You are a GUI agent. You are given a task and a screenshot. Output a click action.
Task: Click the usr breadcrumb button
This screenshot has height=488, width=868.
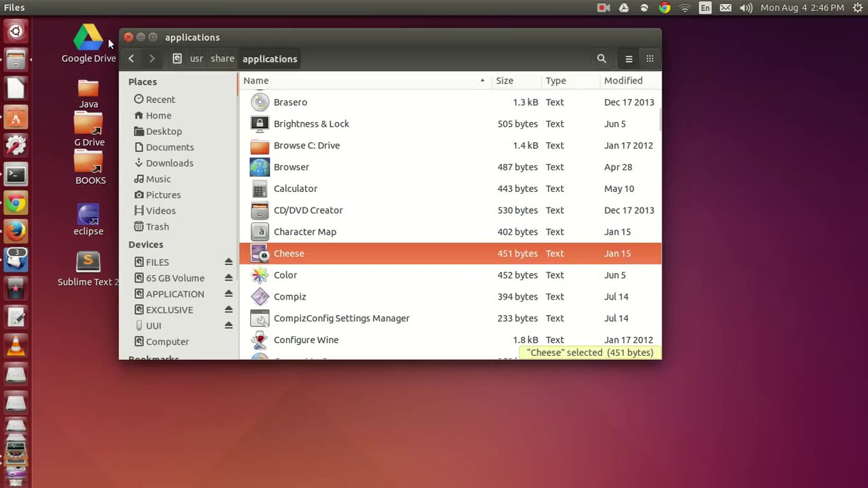tap(196, 59)
